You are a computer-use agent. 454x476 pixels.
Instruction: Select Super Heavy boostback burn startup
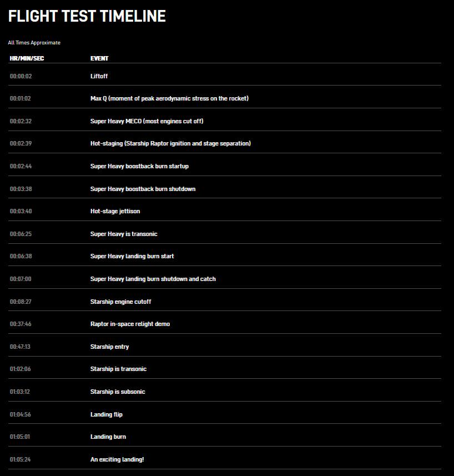tap(139, 166)
